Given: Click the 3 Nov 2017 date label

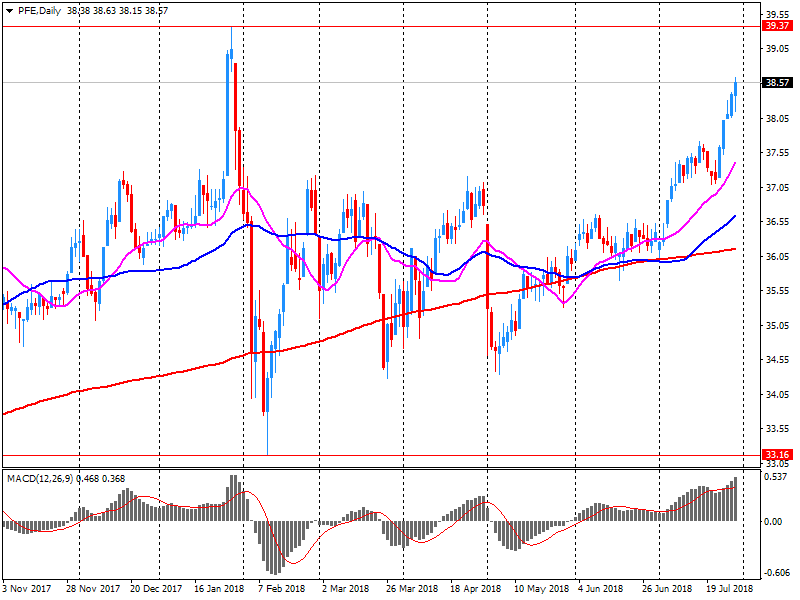Looking at the screenshot, I should (x=27, y=589).
